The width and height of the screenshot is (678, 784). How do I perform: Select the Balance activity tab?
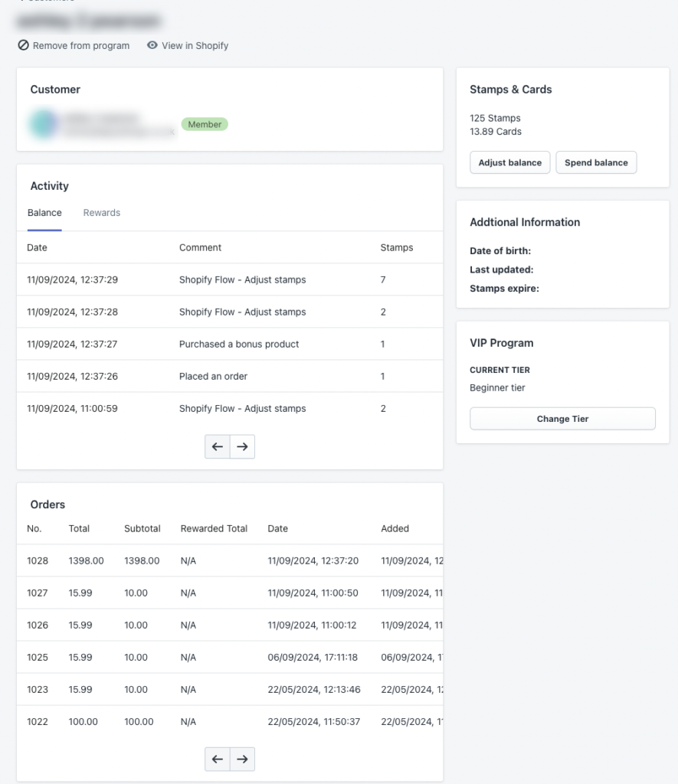(44, 213)
